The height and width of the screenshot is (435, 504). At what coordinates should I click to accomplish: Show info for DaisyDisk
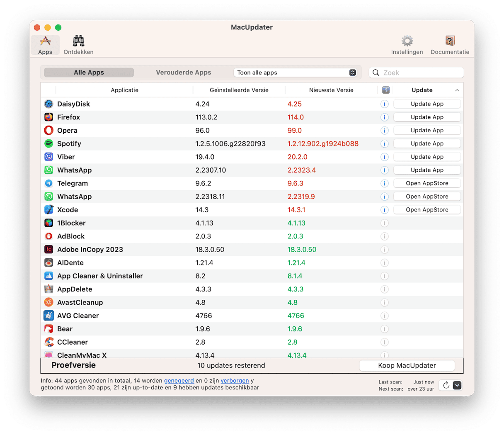pyautogui.click(x=385, y=104)
